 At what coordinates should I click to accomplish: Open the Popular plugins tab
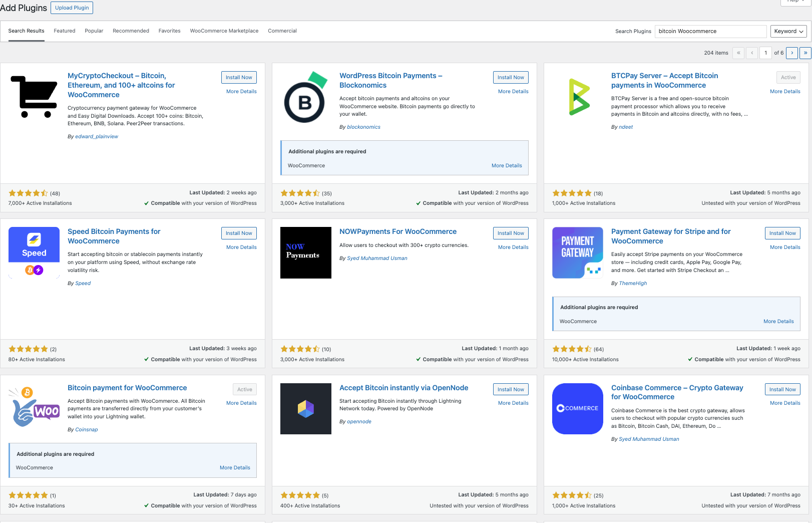pos(94,31)
